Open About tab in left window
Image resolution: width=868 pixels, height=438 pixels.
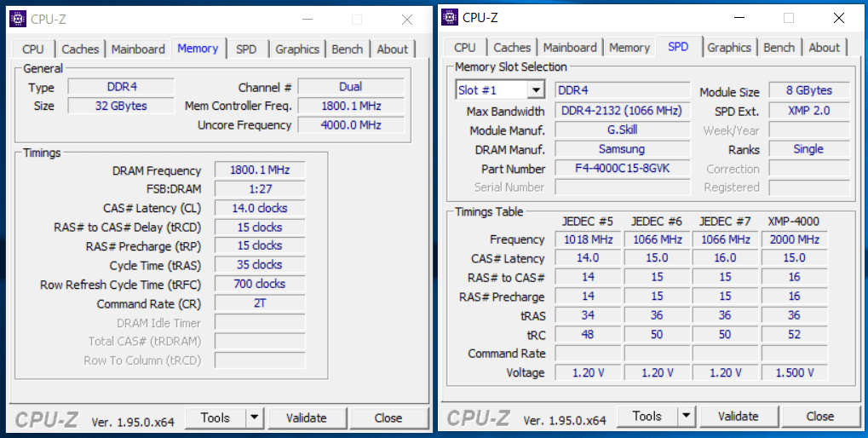(x=393, y=49)
